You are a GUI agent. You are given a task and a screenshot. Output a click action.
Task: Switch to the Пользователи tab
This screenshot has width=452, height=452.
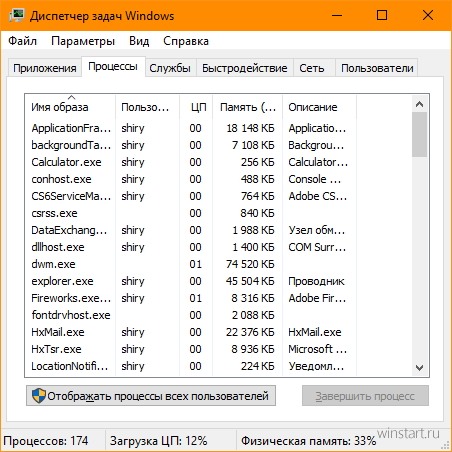377,68
